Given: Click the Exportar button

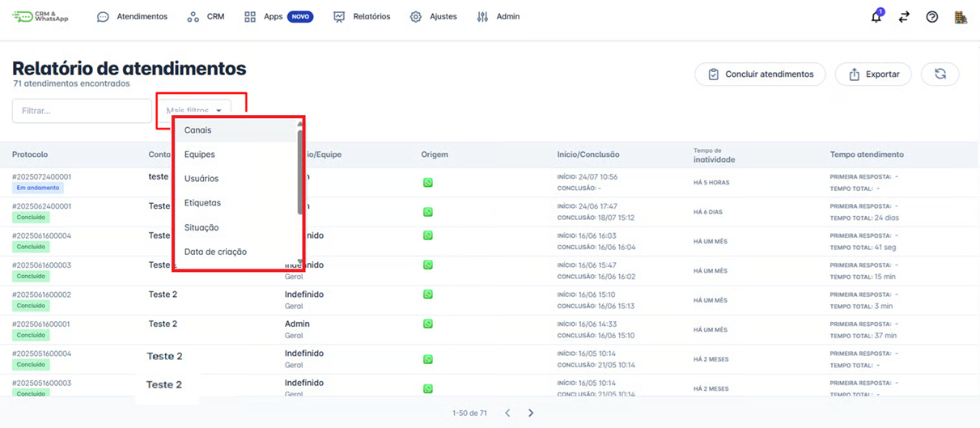Looking at the screenshot, I should 873,74.
